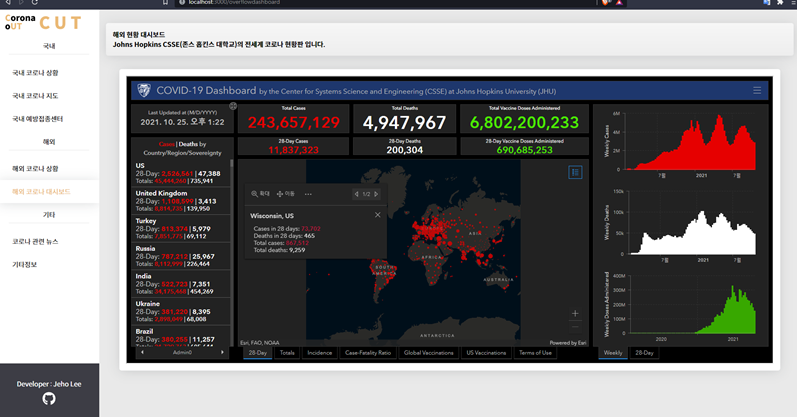The width and height of the screenshot is (797, 417).
Task: Click the Brave shield icon in address bar
Action: 606,3
